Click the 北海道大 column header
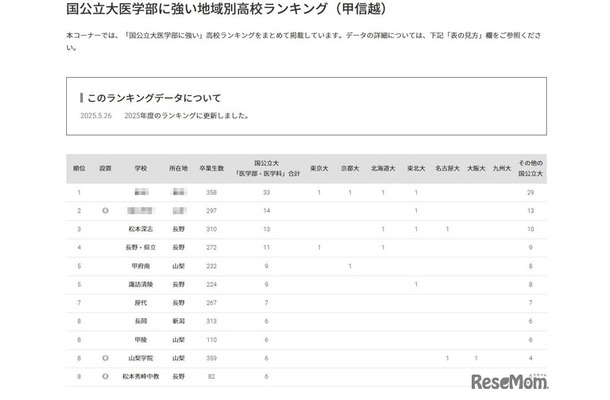This screenshot has width=610, height=400. coord(383,168)
